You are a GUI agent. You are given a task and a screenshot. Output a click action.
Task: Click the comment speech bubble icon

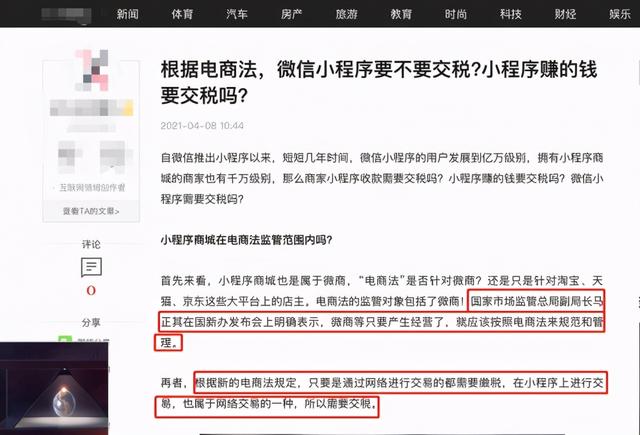point(91,267)
